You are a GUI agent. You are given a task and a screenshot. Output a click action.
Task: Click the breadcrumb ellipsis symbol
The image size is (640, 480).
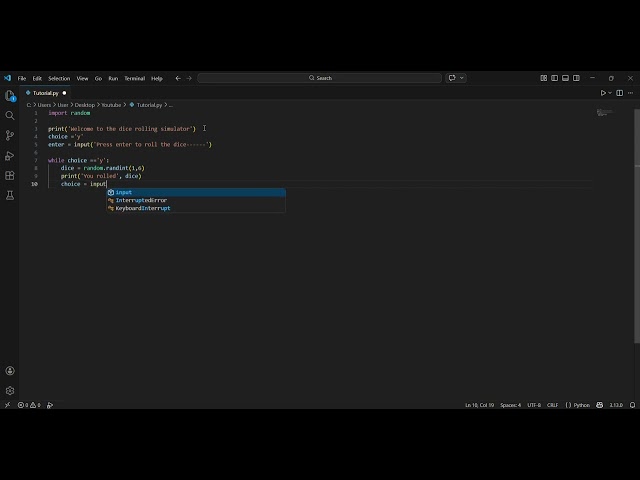171,105
